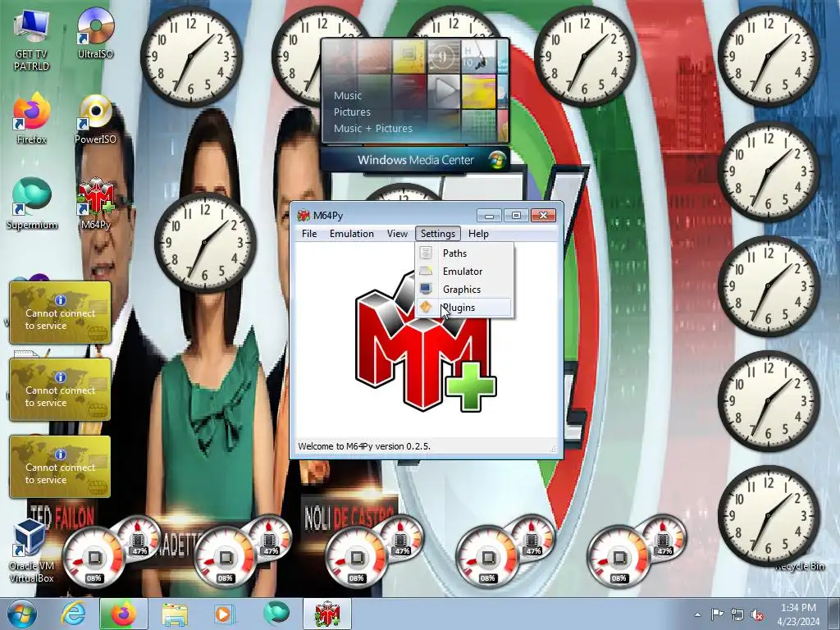This screenshot has width=840, height=630.
Task: Select the M64Py desktop shortcut
Action: pyautogui.click(x=96, y=203)
